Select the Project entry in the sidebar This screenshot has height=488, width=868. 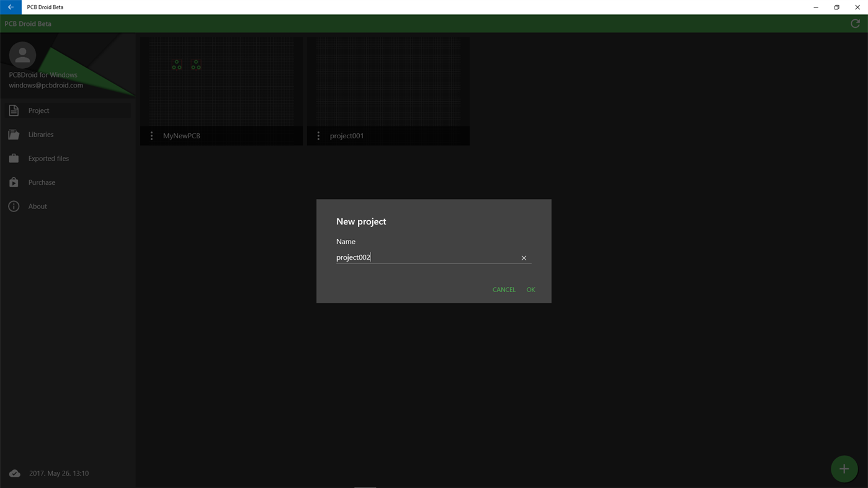38,110
